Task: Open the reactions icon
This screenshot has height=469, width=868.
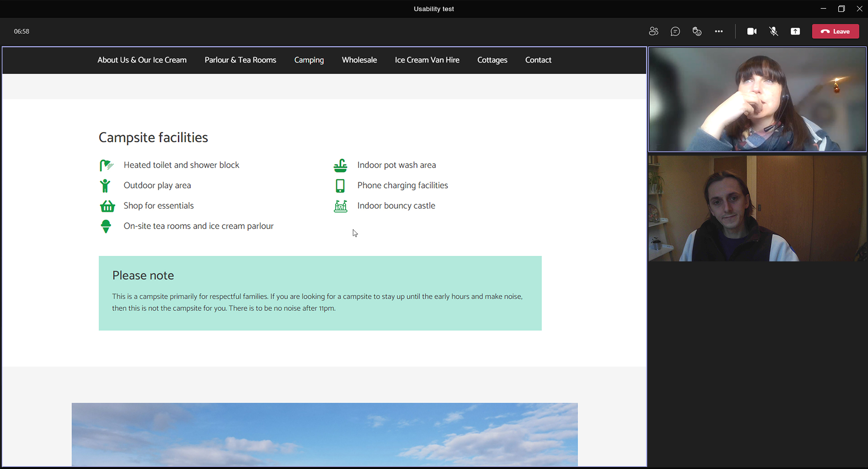Action: [697, 31]
